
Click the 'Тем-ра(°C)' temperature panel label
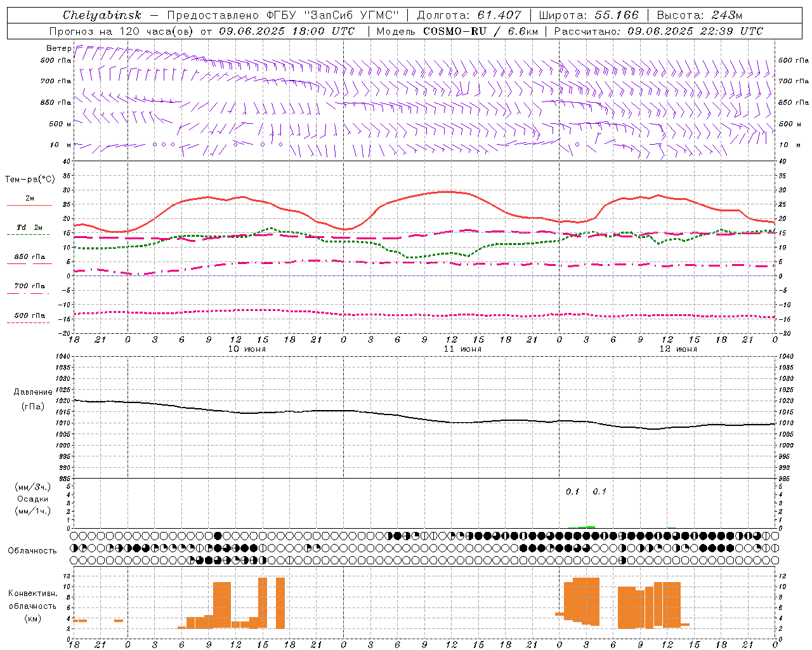(x=30, y=180)
